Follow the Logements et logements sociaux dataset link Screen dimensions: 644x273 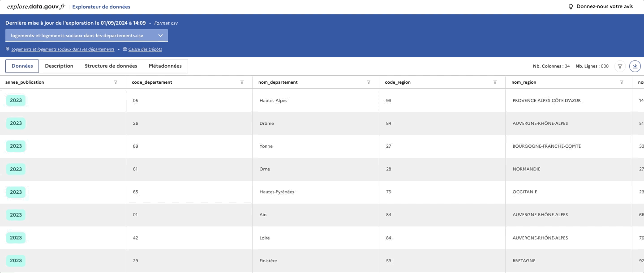click(x=63, y=49)
